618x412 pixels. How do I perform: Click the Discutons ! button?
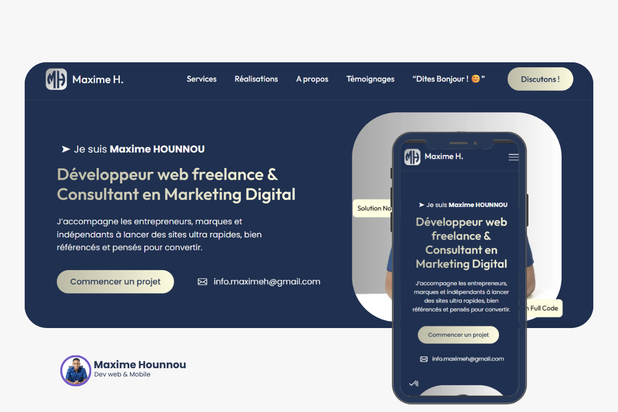click(x=540, y=79)
